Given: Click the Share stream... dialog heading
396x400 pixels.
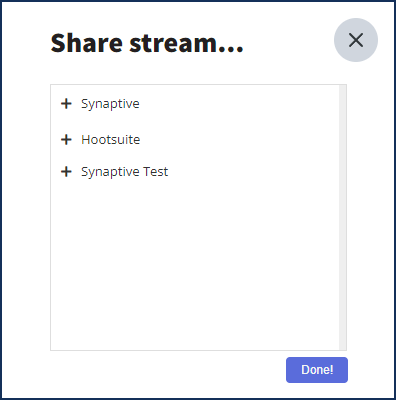Looking at the screenshot, I should tap(147, 43).
